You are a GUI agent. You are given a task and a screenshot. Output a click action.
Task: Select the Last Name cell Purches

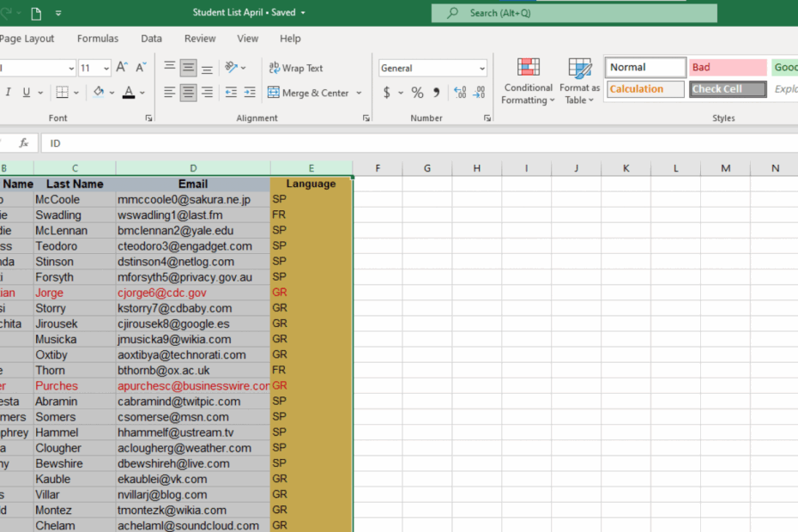tap(75, 386)
